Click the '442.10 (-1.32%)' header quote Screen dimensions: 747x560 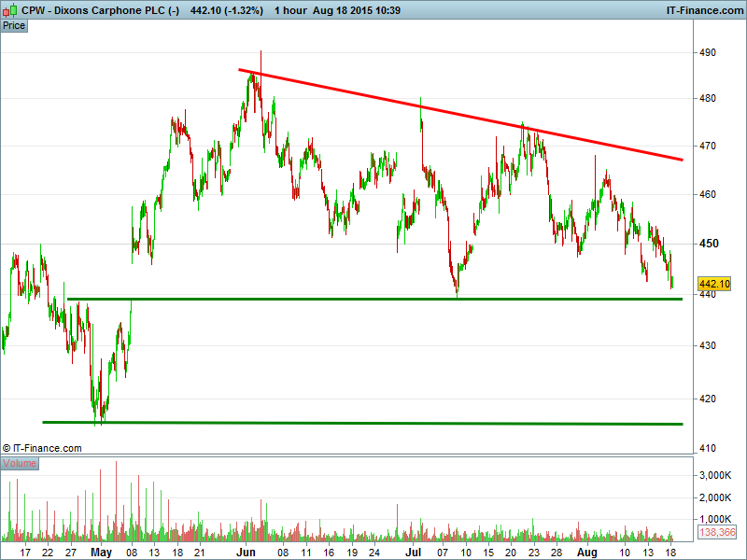coord(227,10)
